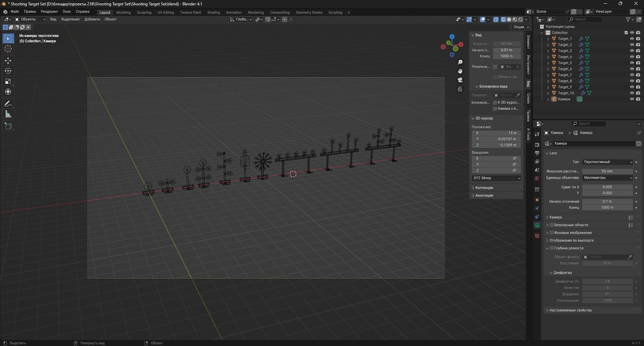Check the К 3D-курсо... lock checkbox
644x346 pixels.
tap(495, 103)
